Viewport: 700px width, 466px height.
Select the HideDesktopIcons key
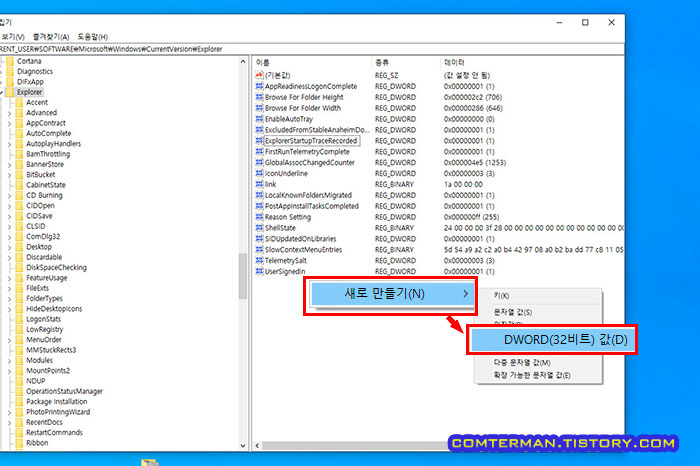(x=54, y=308)
